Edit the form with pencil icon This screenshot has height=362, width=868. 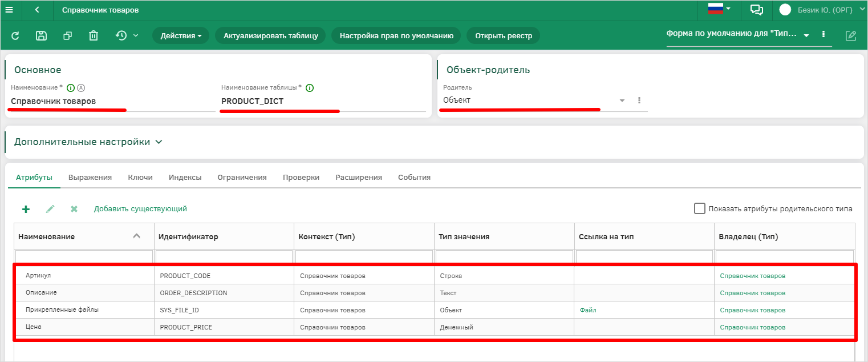pyautogui.click(x=851, y=35)
